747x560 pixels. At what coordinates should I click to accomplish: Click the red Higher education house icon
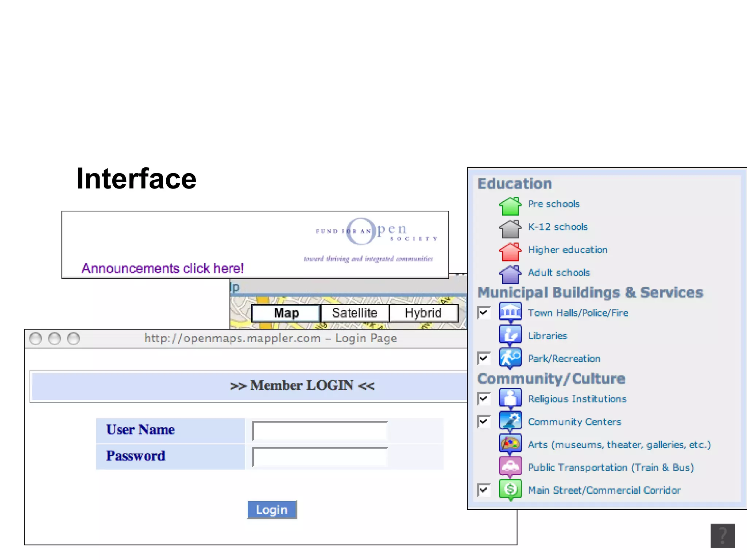(510, 252)
